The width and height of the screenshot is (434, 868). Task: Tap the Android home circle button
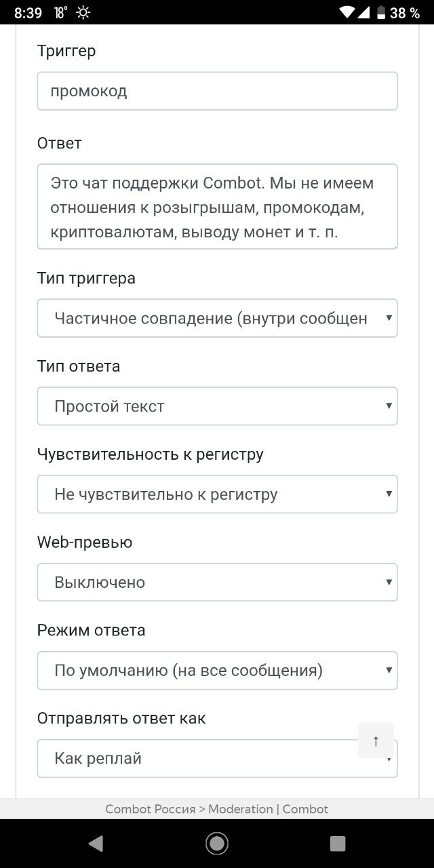point(217,843)
